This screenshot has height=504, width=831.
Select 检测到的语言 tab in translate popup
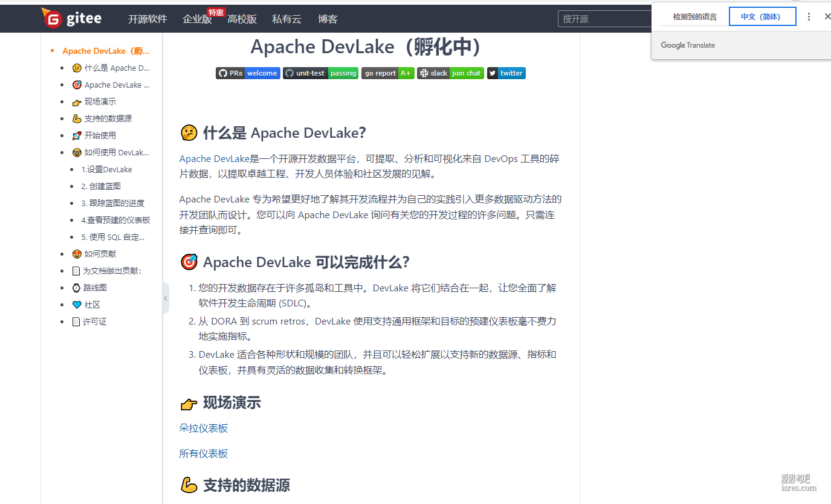(x=695, y=17)
